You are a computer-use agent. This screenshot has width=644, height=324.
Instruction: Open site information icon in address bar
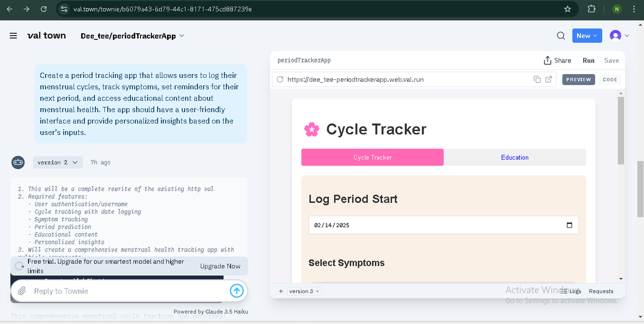(64, 9)
